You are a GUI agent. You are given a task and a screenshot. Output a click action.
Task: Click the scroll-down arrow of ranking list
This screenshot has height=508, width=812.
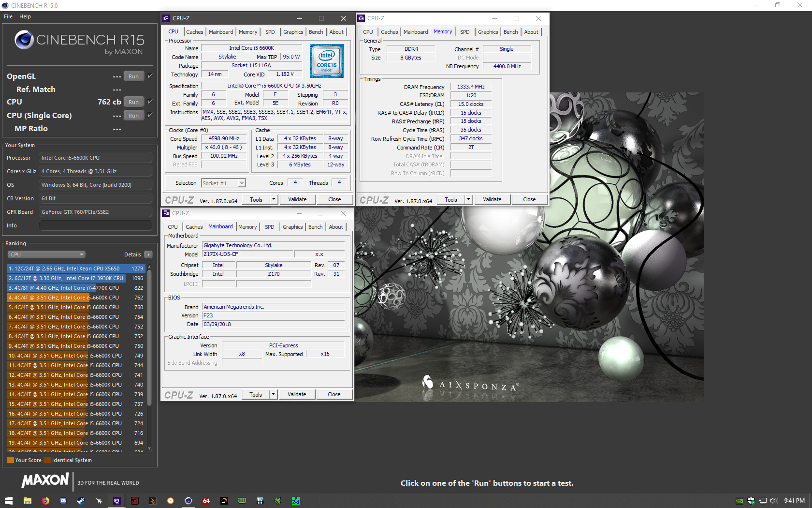[x=149, y=448]
